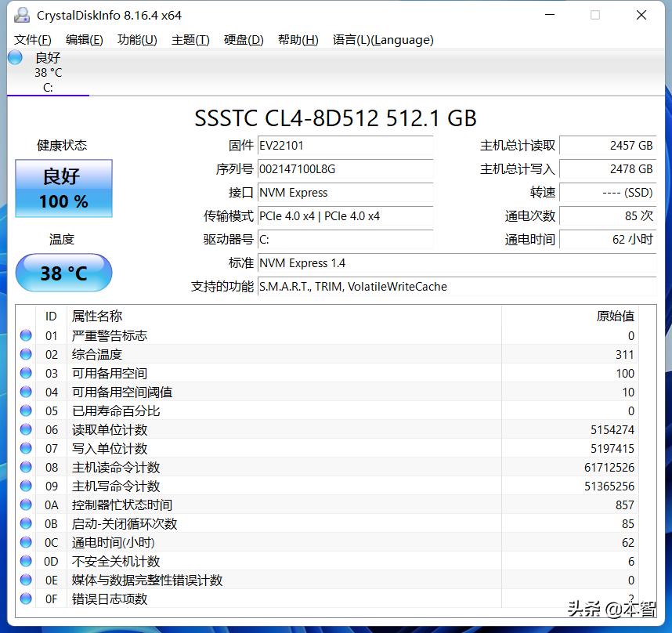672x633 pixels.
Task: Click the 38 °C temperature button
Action: coord(63,273)
